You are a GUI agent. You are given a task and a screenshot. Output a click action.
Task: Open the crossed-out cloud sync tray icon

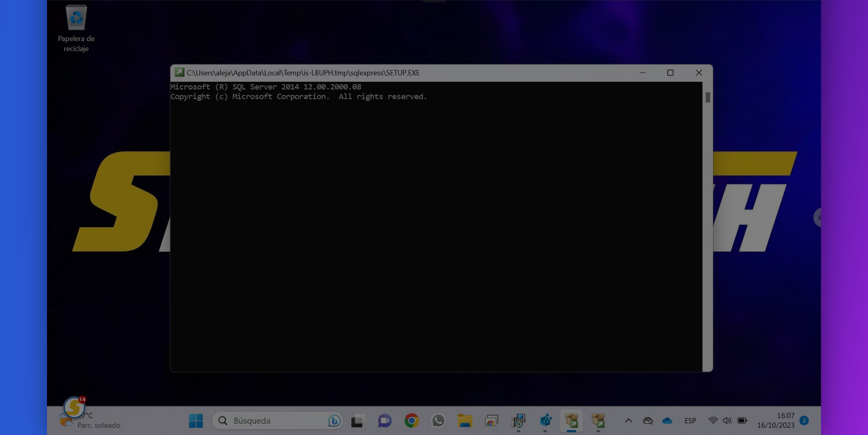[x=648, y=421]
